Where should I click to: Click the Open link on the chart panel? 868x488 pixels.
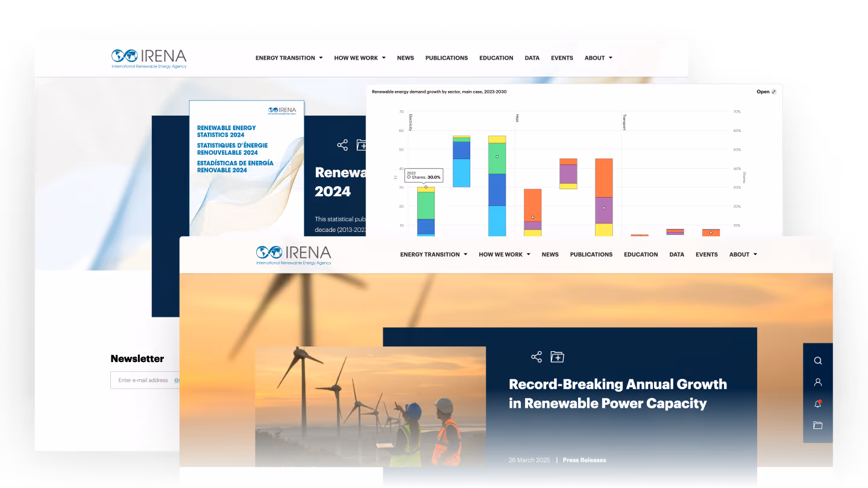click(763, 92)
